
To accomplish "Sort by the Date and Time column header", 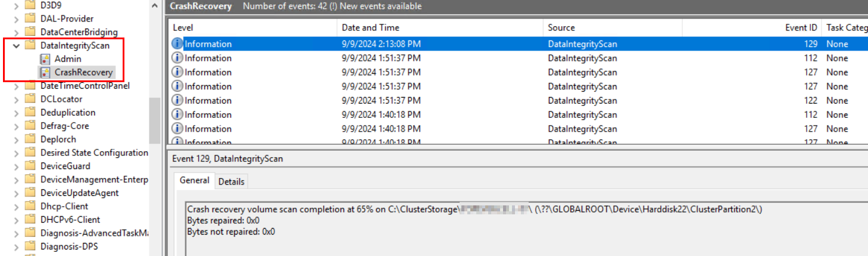I will (x=440, y=27).
